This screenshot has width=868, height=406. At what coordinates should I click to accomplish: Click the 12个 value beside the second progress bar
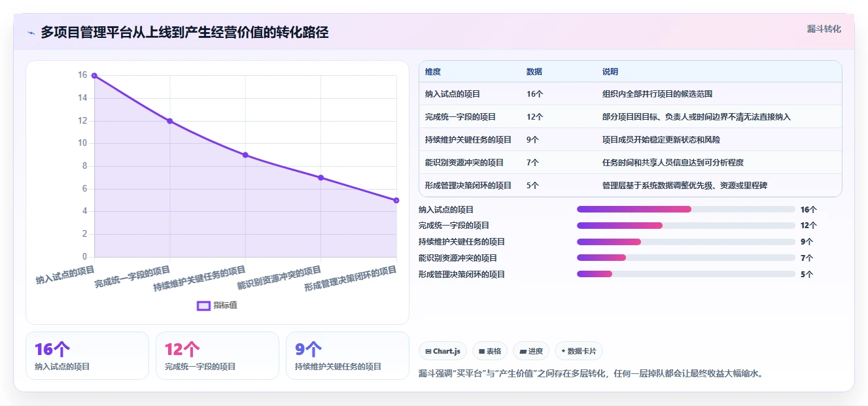(x=808, y=226)
